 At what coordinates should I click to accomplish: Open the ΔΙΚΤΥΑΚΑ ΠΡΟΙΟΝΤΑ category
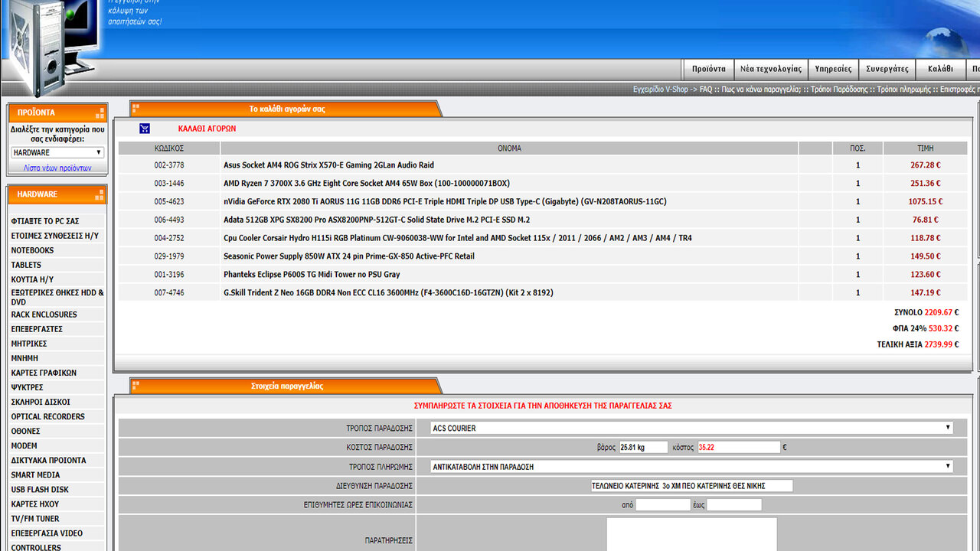(48, 460)
